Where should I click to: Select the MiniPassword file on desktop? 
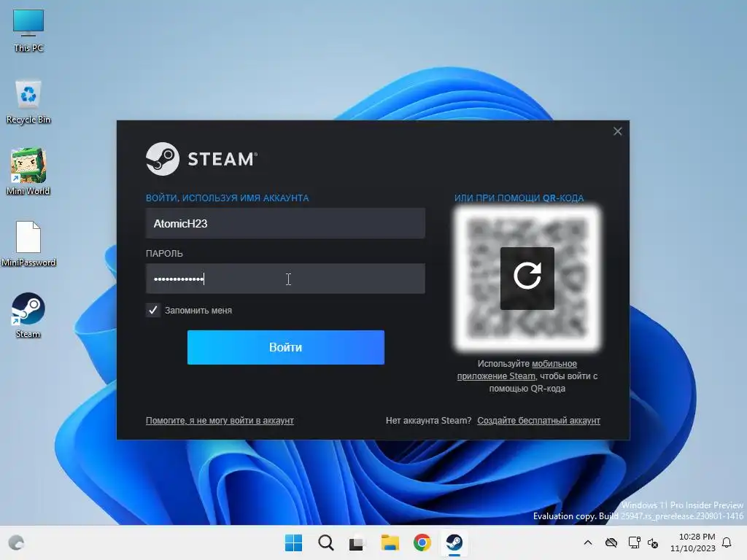click(28, 244)
